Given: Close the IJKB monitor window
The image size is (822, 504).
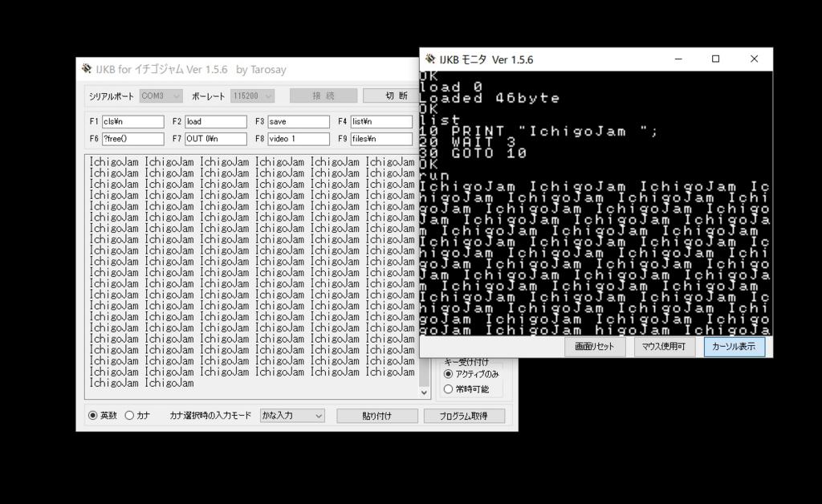Looking at the screenshot, I should click(x=754, y=59).
